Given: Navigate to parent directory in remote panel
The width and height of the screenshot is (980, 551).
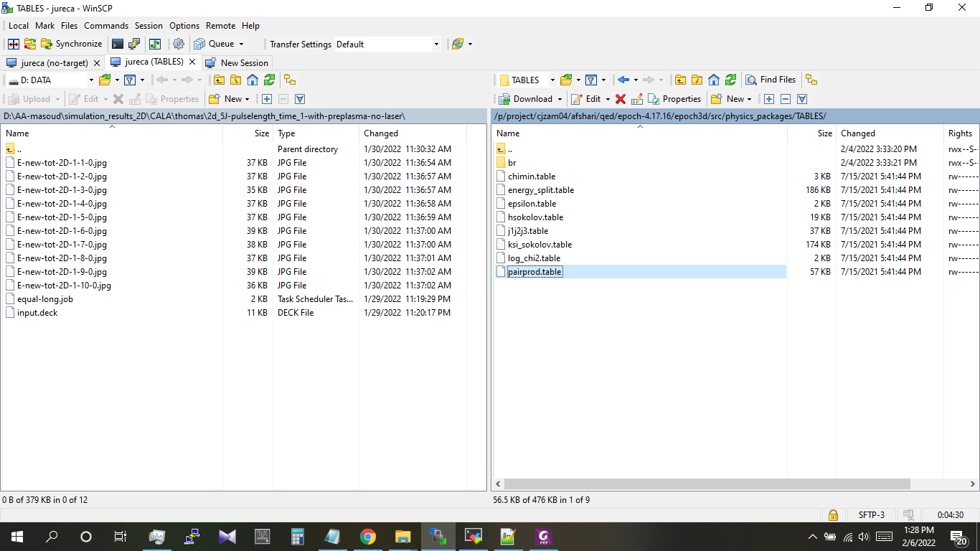Looking at the screenshot, I should pos(680,80).
